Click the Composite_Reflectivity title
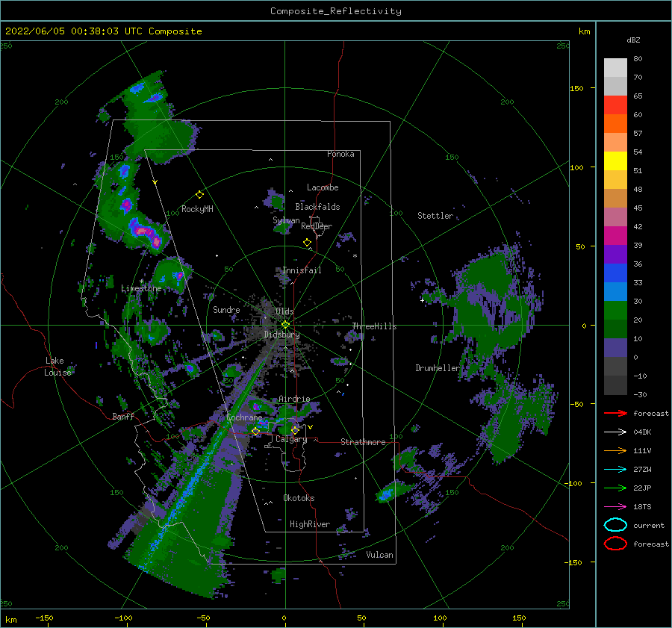 tap(336, 11)
